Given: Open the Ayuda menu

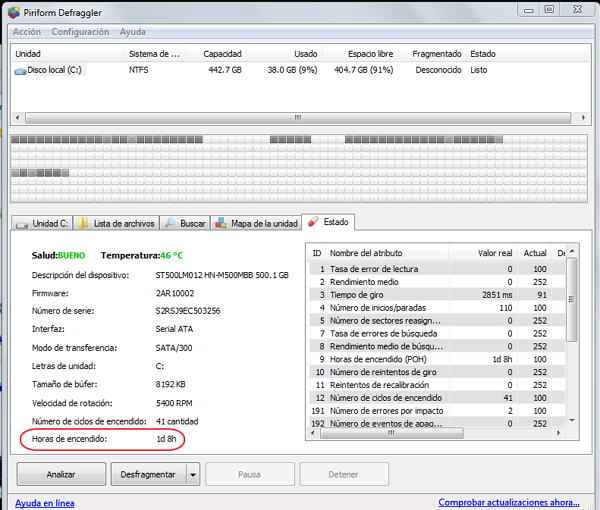Looking at the screenshot, I should click(132, 32).
